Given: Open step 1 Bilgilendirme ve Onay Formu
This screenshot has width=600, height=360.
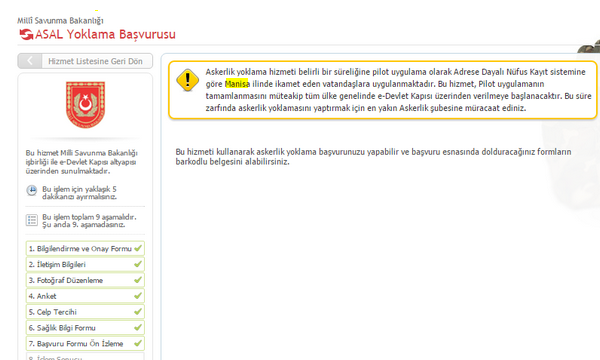Looking at the screenshot, I should pos(85,248).
